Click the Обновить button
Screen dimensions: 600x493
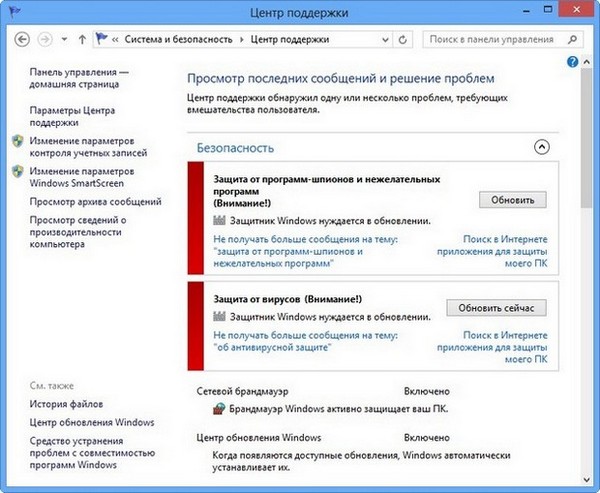[512, 200]
